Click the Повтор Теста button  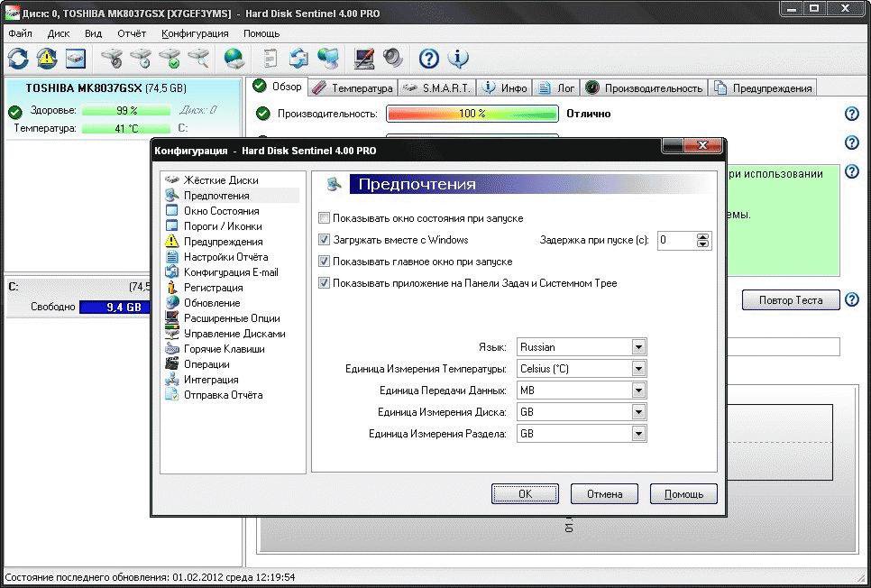click(x=791, y=300)
